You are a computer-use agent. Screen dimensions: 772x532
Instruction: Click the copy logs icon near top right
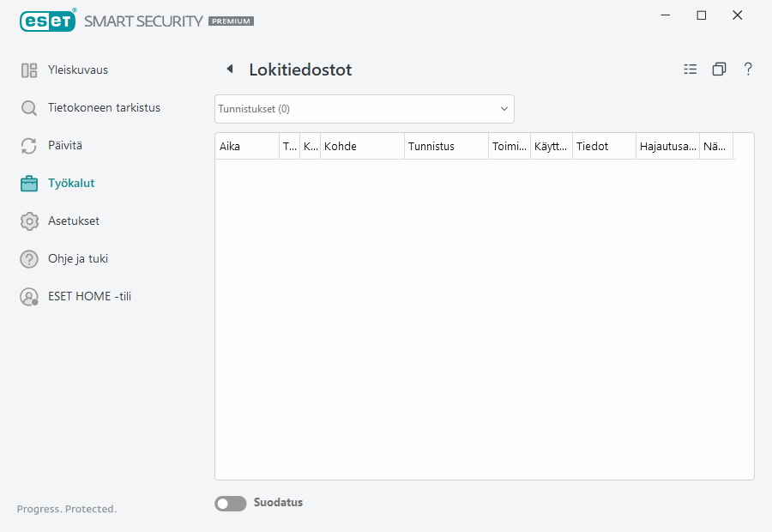click(720, 69)
